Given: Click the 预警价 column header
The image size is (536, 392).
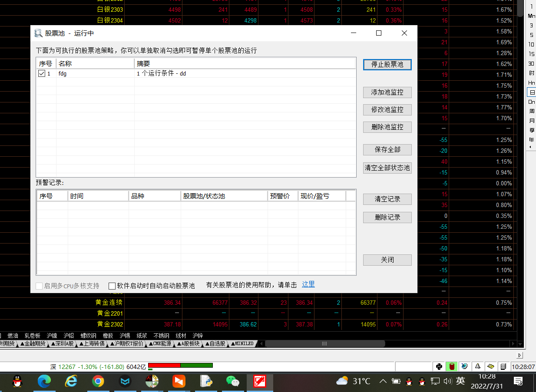Looking at the screenshot, I should click(283, 196).
